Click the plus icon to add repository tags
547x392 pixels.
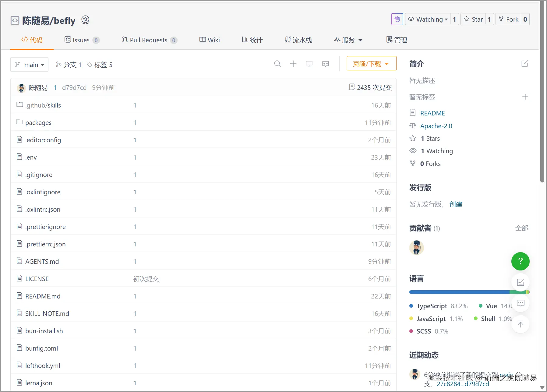pyautogui.click(x=525, y=97)
